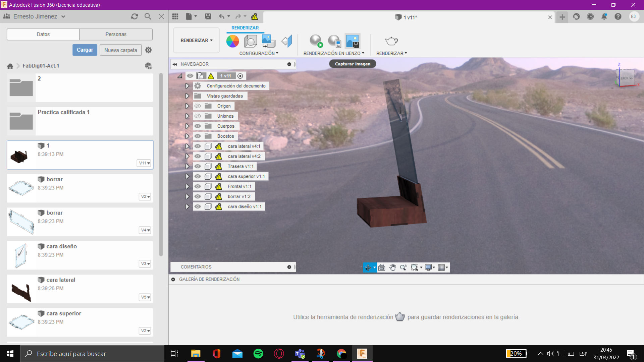The height and width of the screenshot is (362, 644).
Task: Show the Origen folder visibility
Action: (x=198, y=106)
